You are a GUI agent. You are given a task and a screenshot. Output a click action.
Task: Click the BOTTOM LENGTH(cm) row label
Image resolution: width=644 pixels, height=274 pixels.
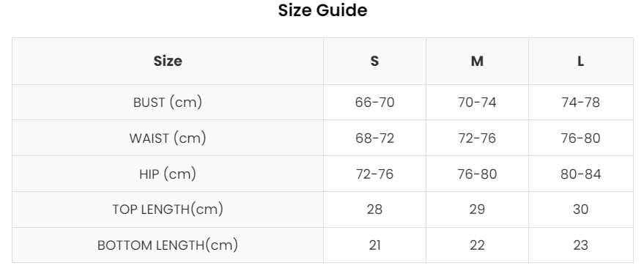coord(168,245)
